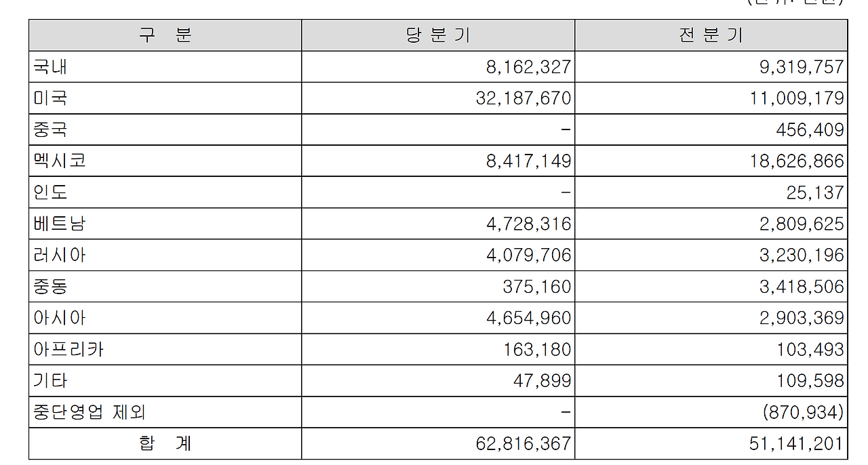Image resolution: width=868 pixels, height=465 pixels.
Task: Select total 전분기 value 51,141,201
Action: 797,444
